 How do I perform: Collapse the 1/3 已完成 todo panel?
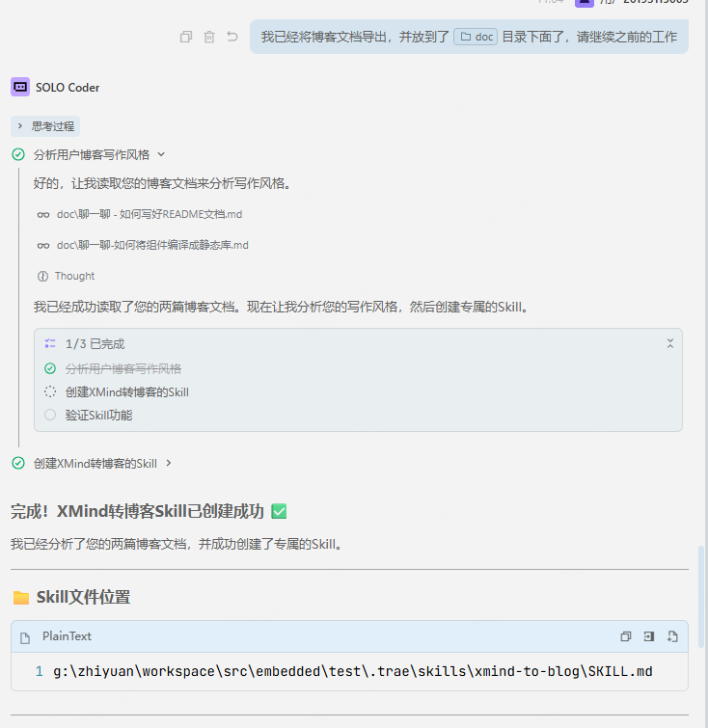[x=670, y=343]
